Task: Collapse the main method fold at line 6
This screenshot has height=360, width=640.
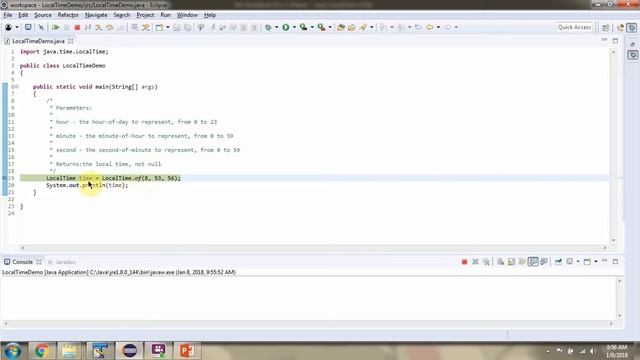Action: [17, 87]
